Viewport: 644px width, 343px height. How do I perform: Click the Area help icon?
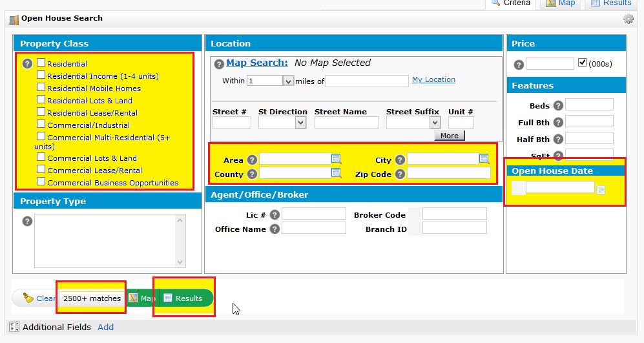pos(252,160)
